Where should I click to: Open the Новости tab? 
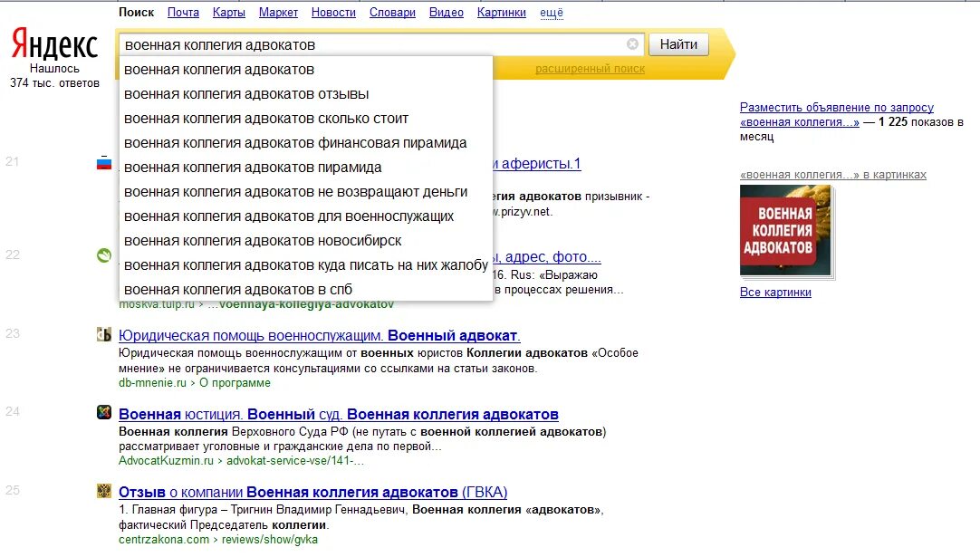[333, 12]
